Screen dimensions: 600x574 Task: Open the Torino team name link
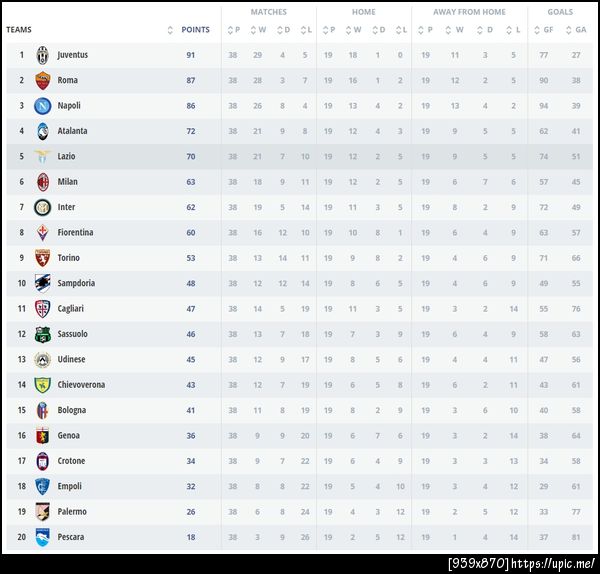tap(68, 258)
